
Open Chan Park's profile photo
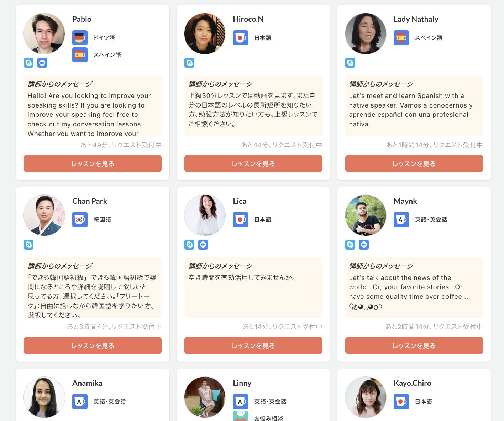[x=44, y=215]
